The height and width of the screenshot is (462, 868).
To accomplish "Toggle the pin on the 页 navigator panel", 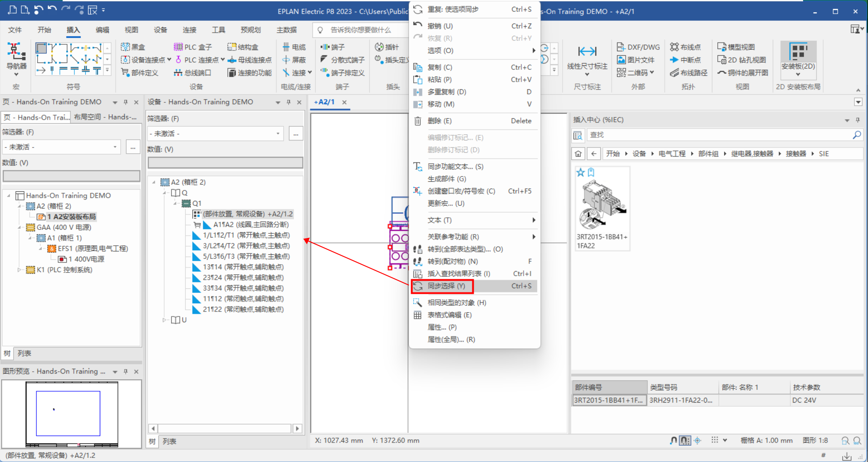I will click(x=126, y=102).
